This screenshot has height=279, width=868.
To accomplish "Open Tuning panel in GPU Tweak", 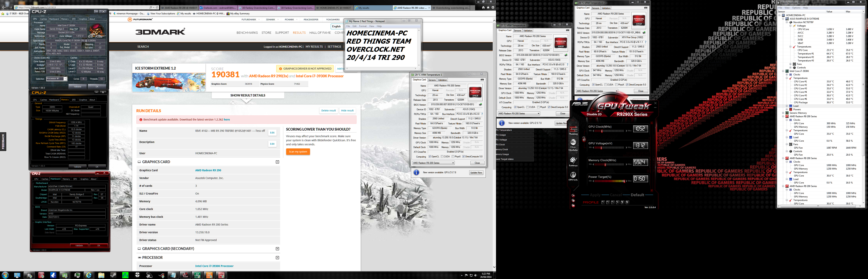I will point(573,130).
